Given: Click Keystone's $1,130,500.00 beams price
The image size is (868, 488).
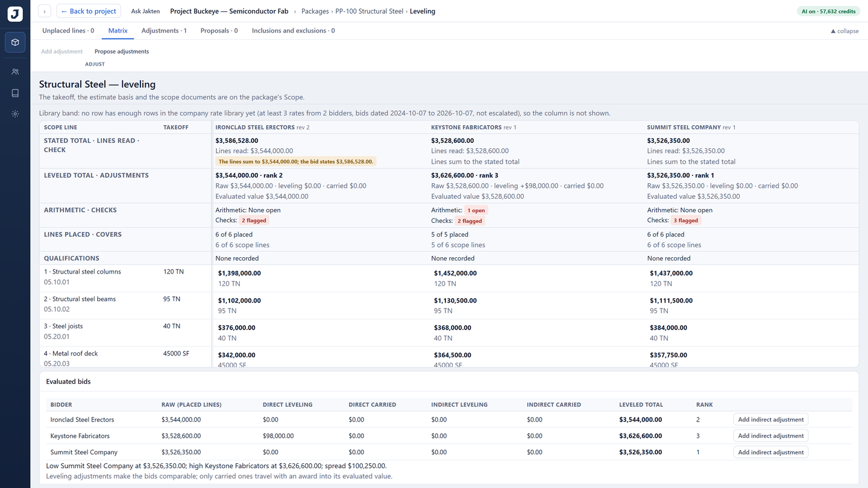Looking at the screenshot, I should (455, 301).
